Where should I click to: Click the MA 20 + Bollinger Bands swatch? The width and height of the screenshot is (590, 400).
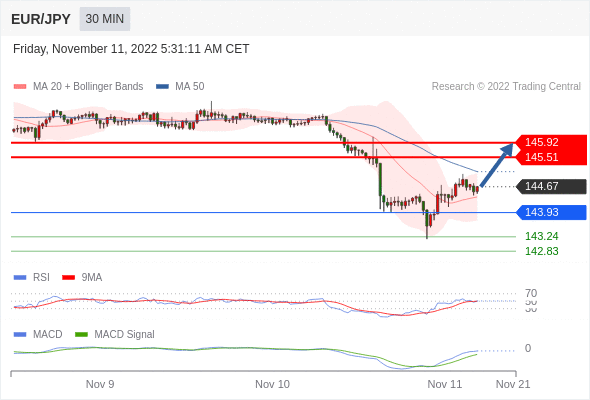(x=20, y=87)
